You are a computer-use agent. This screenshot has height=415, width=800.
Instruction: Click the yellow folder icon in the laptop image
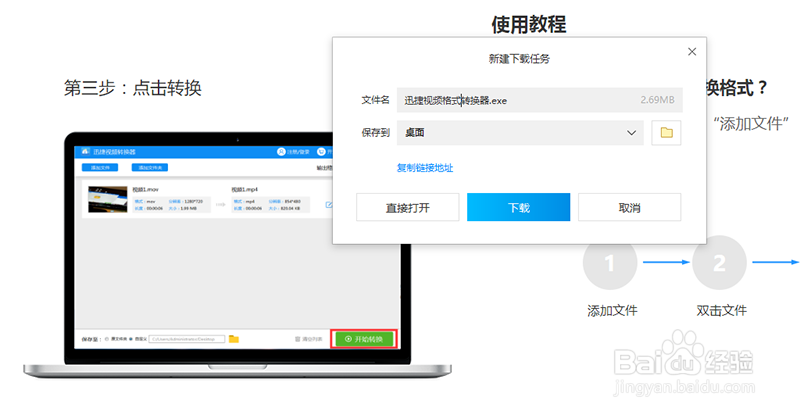click(x=234, y=339)
